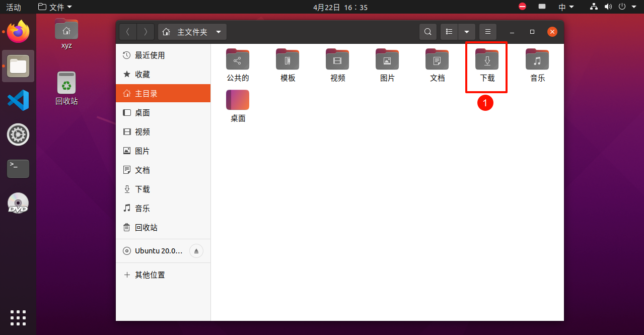Open the 活动 activities overview
This screenshot has width=644, height=335.
click(x=14, y=7)
